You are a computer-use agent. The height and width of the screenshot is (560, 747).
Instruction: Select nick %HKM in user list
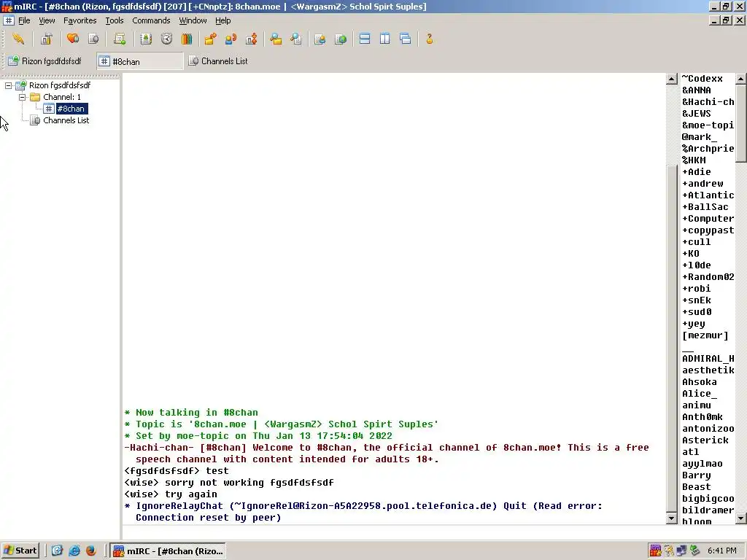[694, 160]
